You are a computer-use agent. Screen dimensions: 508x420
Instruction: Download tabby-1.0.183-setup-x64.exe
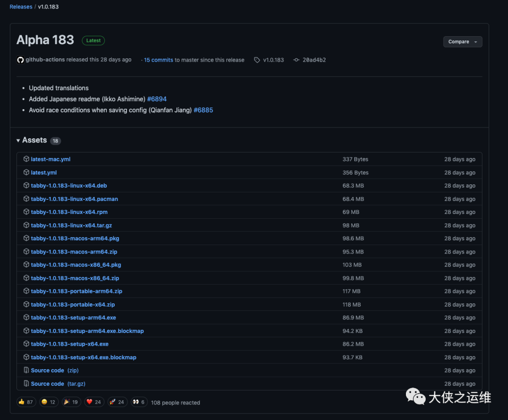pos(70,344)
